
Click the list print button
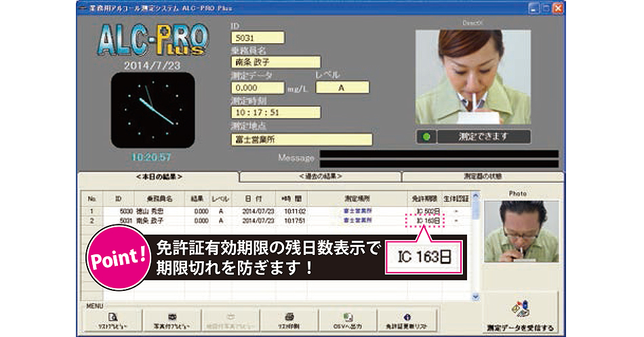pyautogui.click(x=289, y=321)
